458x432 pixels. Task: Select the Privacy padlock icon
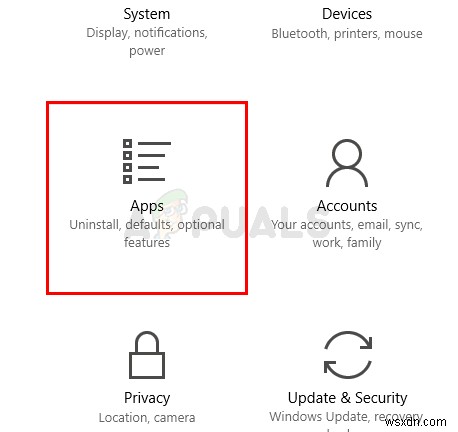pyautogui.click(x=147, y=355)
